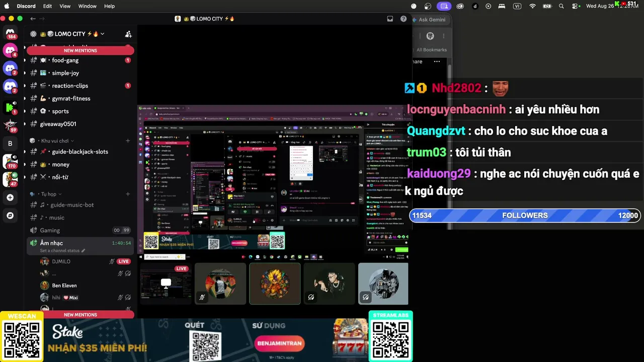Open the inbox icon in Discord title bar
The image size is (644, 362).
coord(390,19)
